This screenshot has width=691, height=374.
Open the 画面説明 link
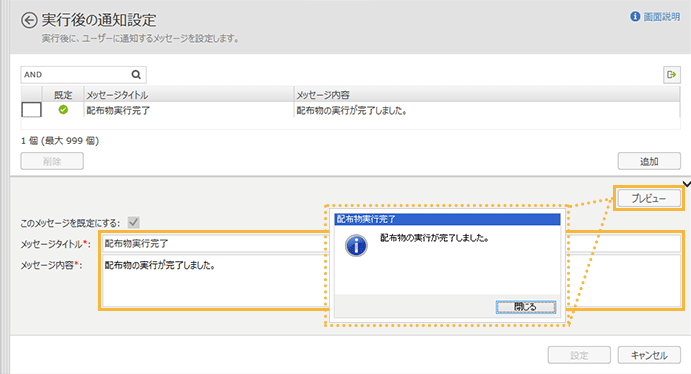tap(661, 17)
